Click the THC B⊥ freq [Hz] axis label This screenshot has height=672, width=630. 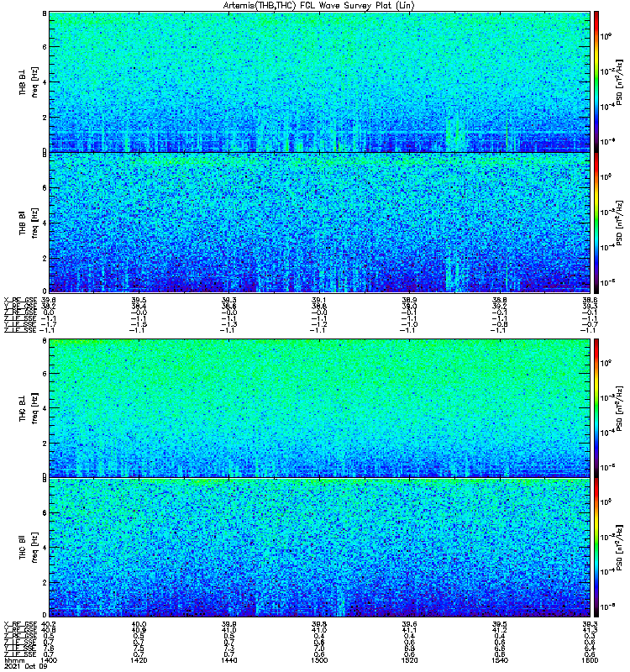tap(29, 408)
